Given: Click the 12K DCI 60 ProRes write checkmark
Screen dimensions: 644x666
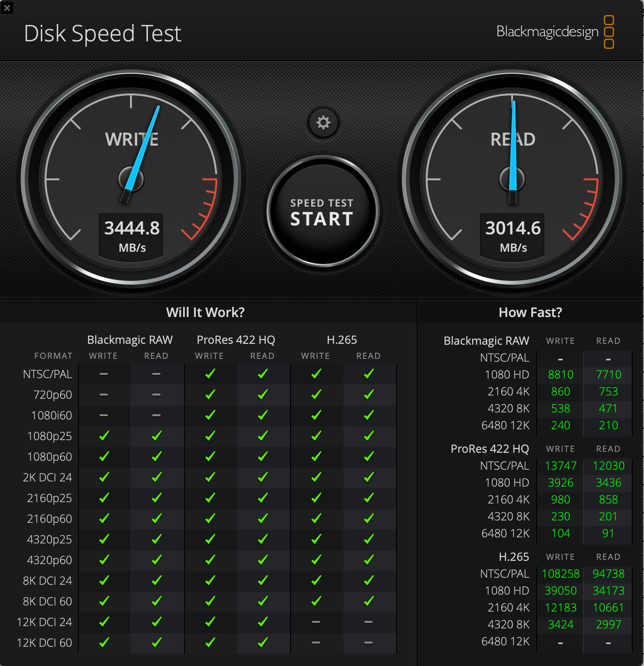Looking at the screenshot, I should click(x=209, y=643).
